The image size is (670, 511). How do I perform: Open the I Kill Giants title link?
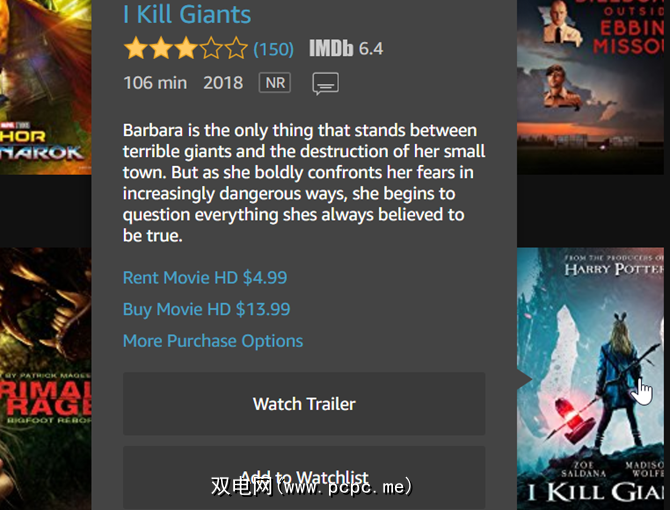(187, 14)
